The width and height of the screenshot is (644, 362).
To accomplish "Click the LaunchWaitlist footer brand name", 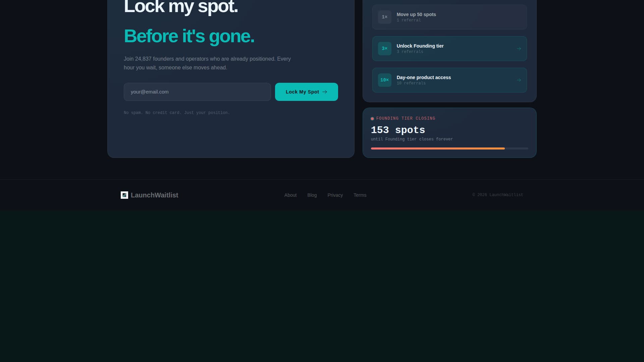I will click(x=154, y=195).
